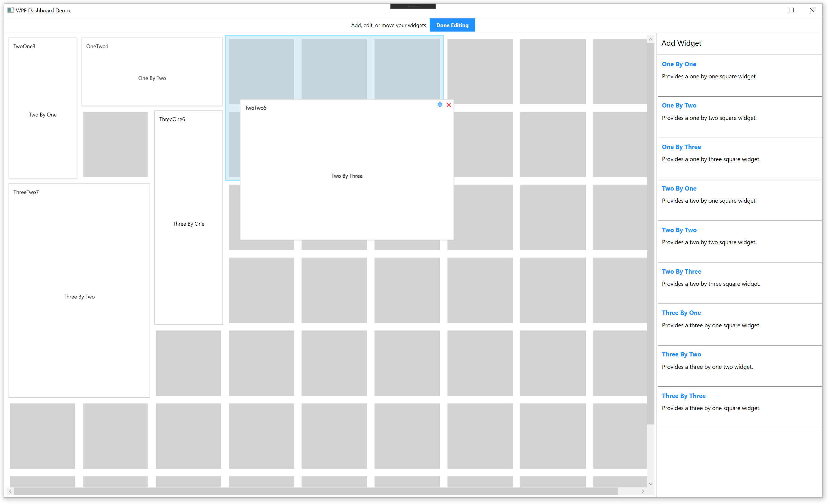
Task: Add a One By One widget
Action: click(679, 64)
